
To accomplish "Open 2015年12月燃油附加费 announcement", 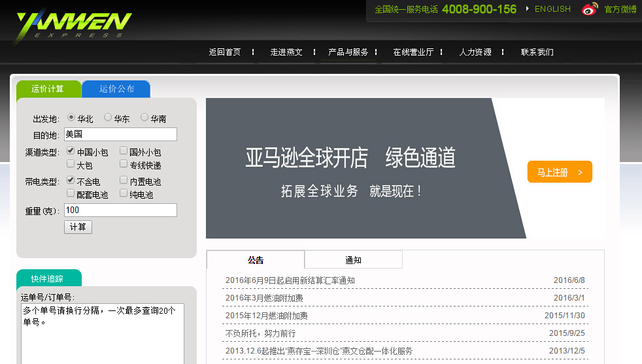I will [x=266, y=316].
